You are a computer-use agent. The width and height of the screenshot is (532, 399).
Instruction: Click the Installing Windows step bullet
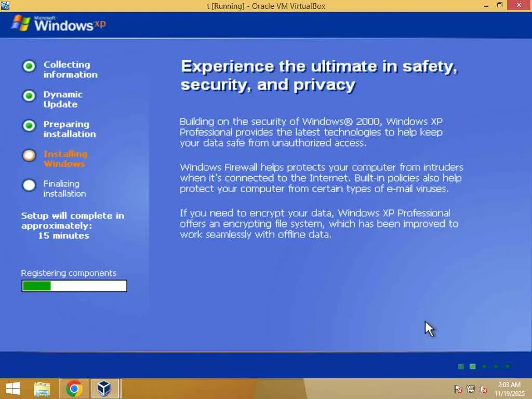tap(29, 155)
